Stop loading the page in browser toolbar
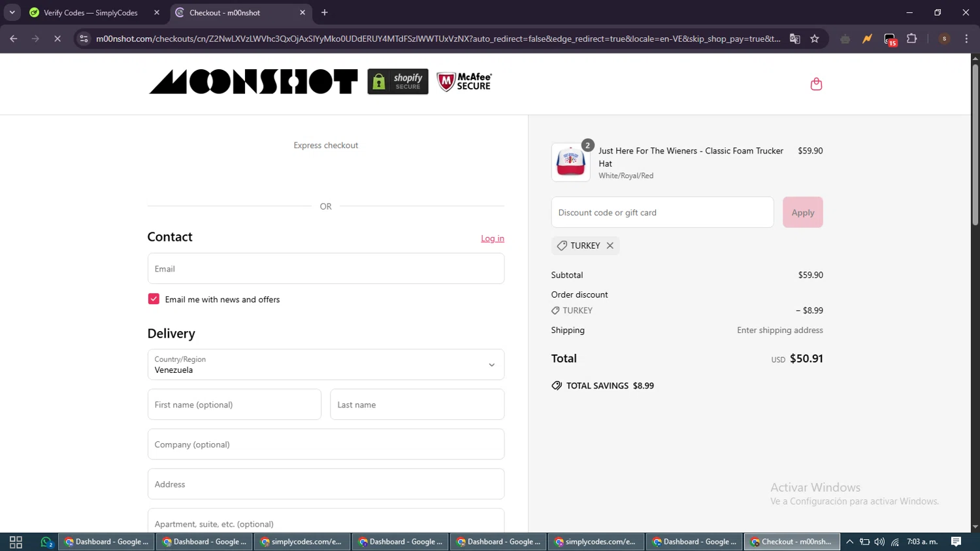This screenshot has width=980, height=551. 57,39
